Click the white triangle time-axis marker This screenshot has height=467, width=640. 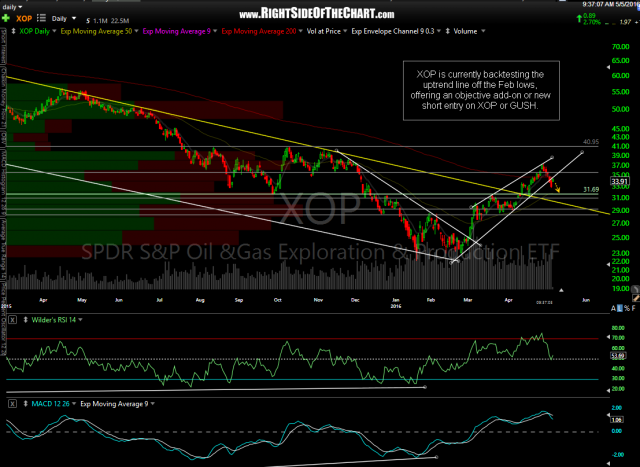[x=561, y=290]
